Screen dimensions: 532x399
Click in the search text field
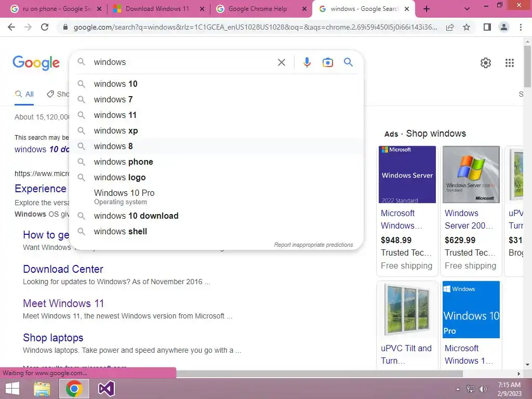183,62
